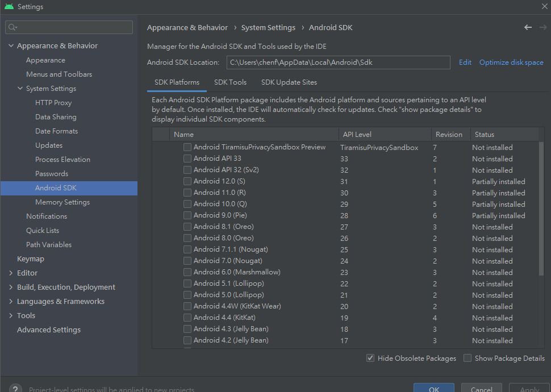Click the SDK platforms list scrollbar
Screen dimensions: 551x392
click(x=541, y=210)
